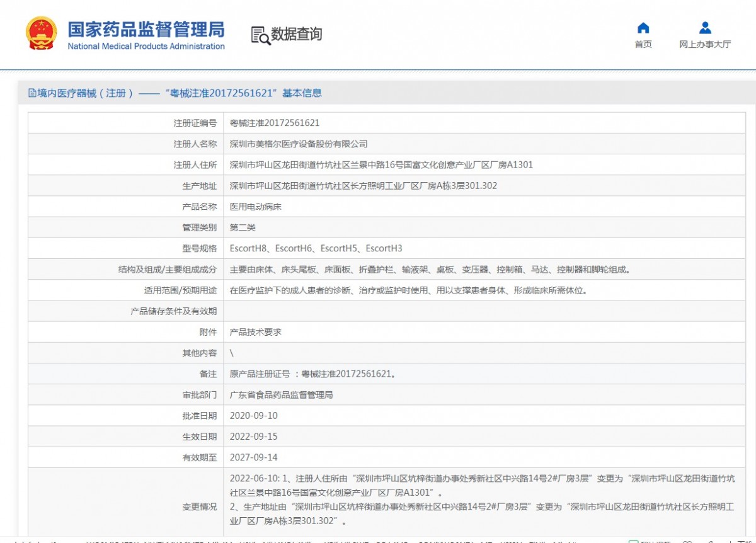
Task: Click the product name 医用电动病床
Action: click(256, 207)
